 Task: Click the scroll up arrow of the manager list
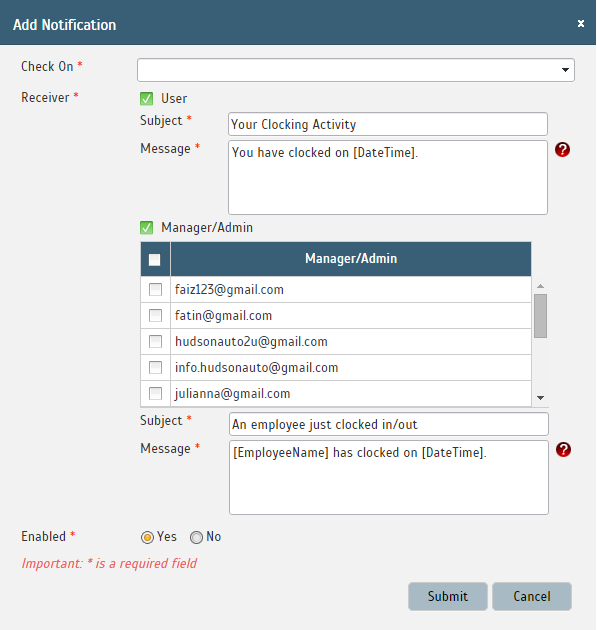(x=540, y=286)
